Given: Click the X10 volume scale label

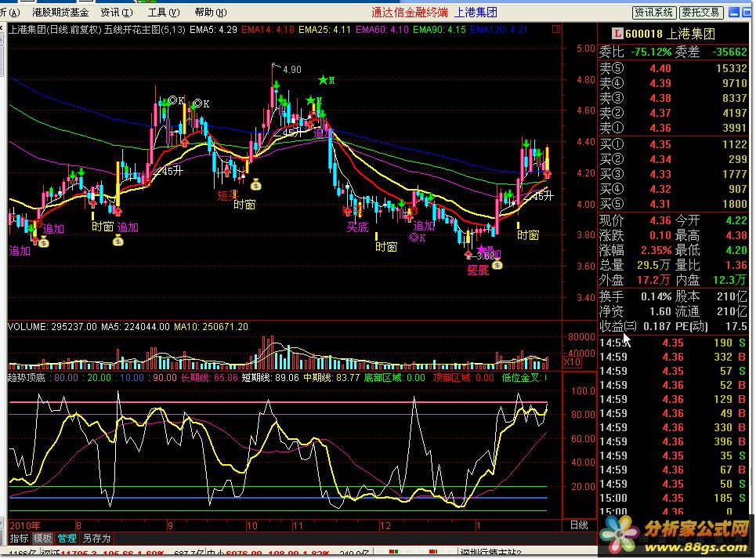Looking at the screenshot, I should point(573,361).
